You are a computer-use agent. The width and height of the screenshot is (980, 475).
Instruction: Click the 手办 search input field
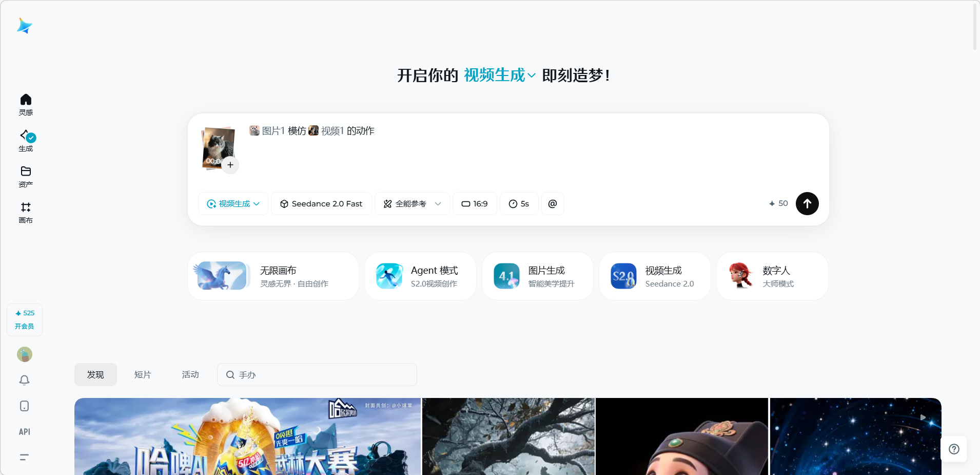323,375
